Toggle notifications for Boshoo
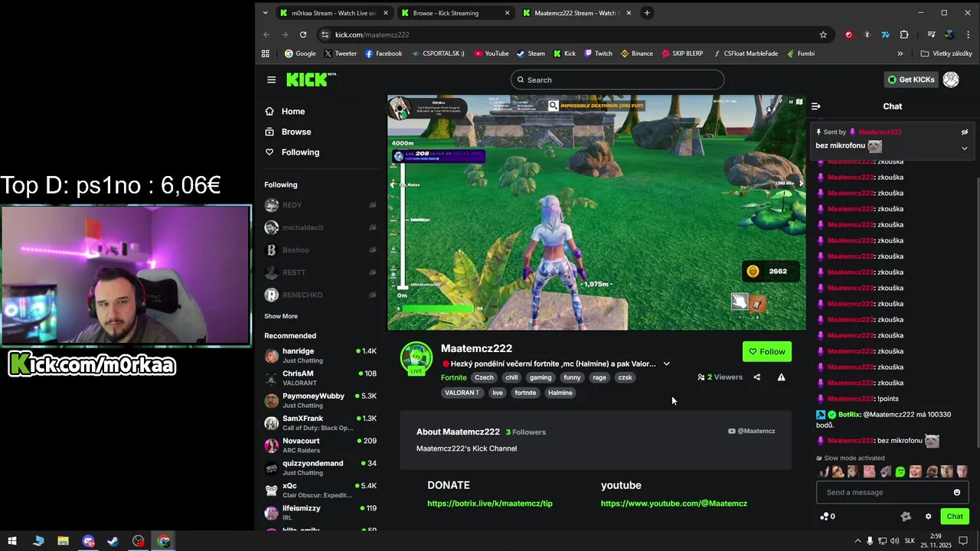This screenshot has height=551, width=980. [x=373, y=250]
